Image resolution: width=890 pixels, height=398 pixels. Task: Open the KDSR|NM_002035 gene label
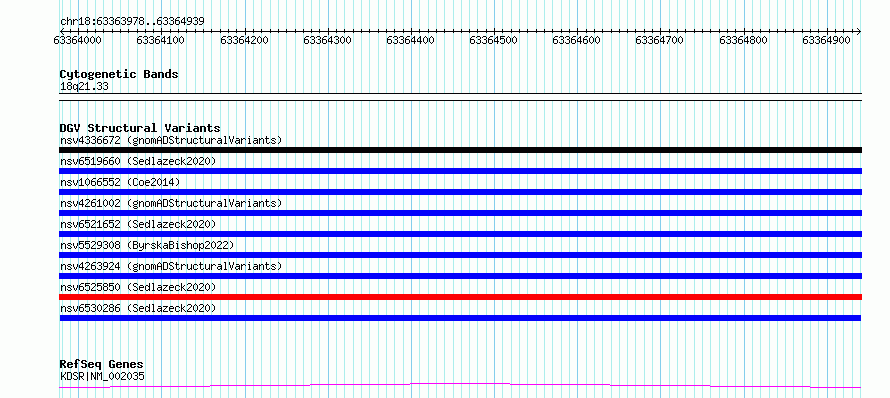(102, 376)
